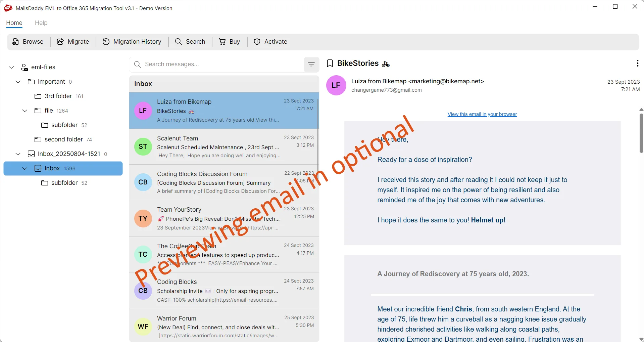Switch to the Home tab

pos(14,23)
